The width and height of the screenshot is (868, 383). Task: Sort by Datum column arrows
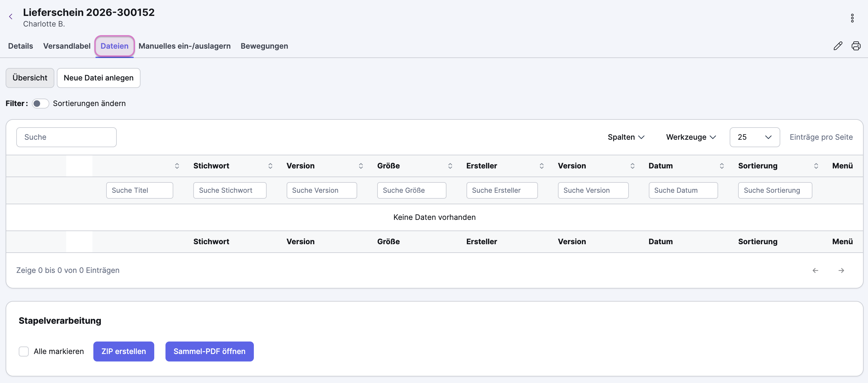click(722, 166)
